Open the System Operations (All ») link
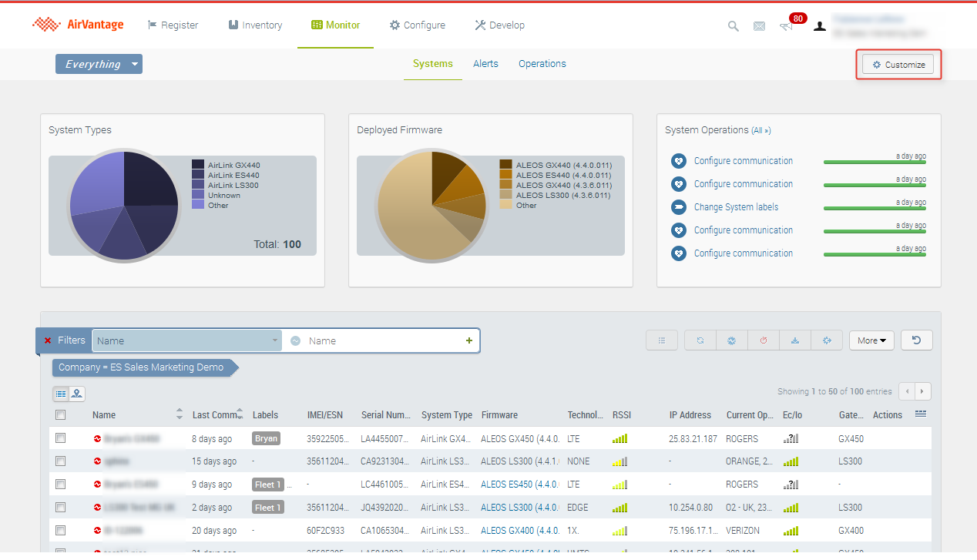 761,131
